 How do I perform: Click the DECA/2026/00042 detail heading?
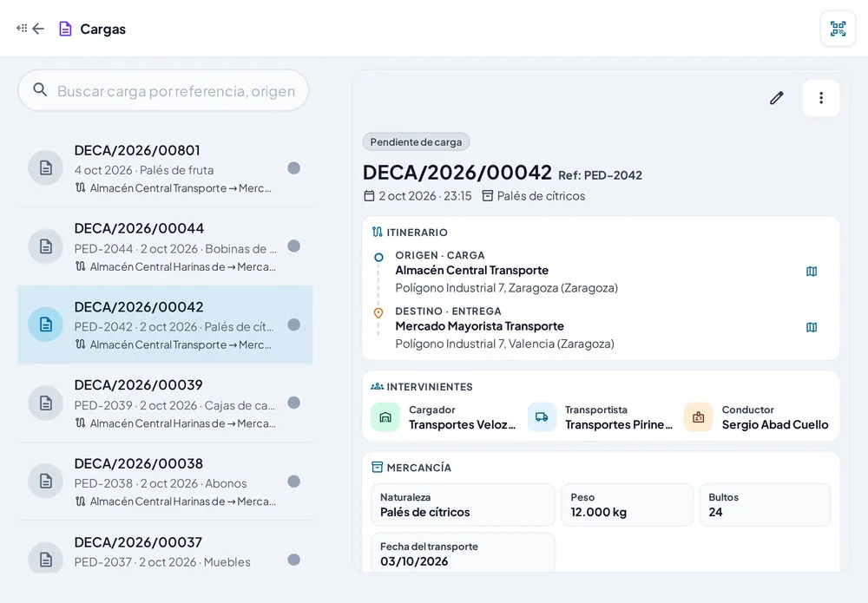click(457, 173)
